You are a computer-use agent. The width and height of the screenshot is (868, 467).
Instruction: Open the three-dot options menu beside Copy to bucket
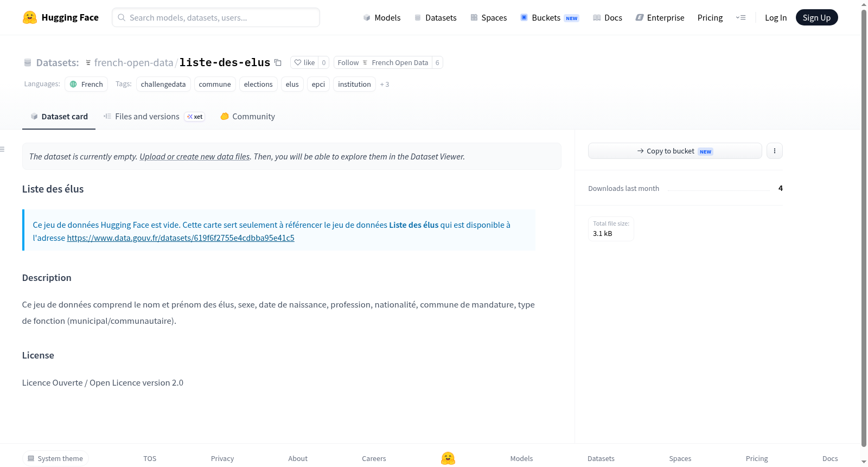[x=775, y=151]
